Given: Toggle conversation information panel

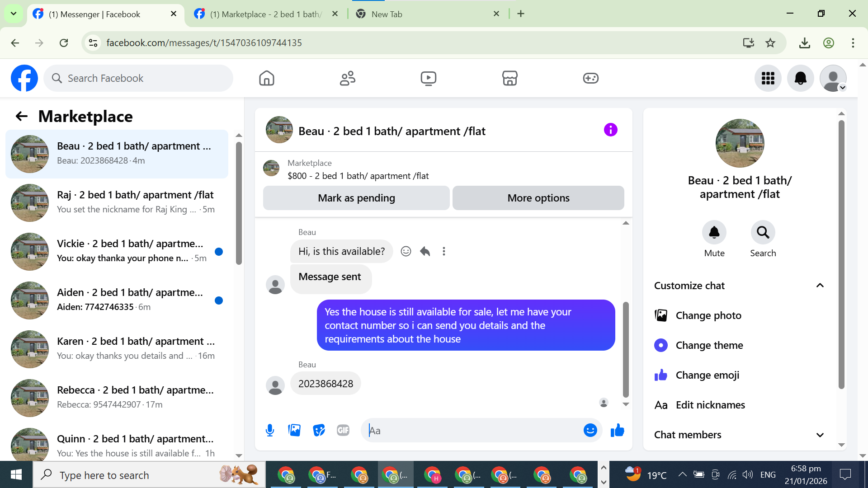Looking at the screenshot, I should pos(610,130).
